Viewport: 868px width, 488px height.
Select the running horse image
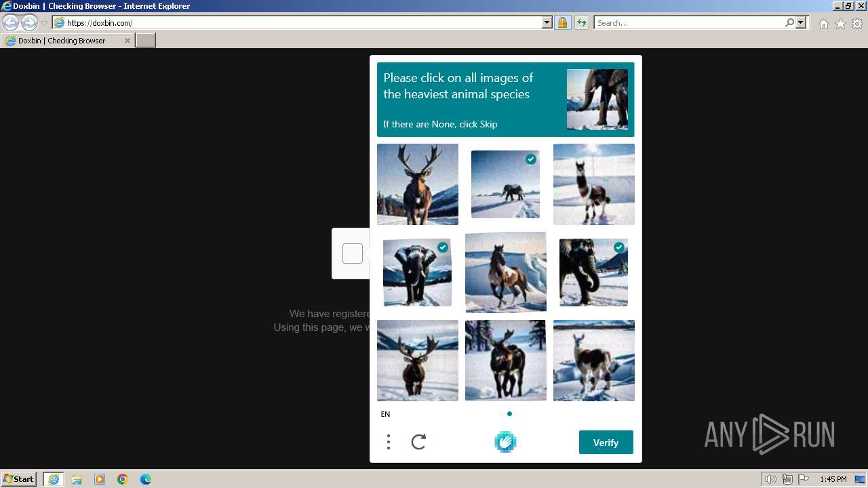pyautogui.click(x=506, y=272)
